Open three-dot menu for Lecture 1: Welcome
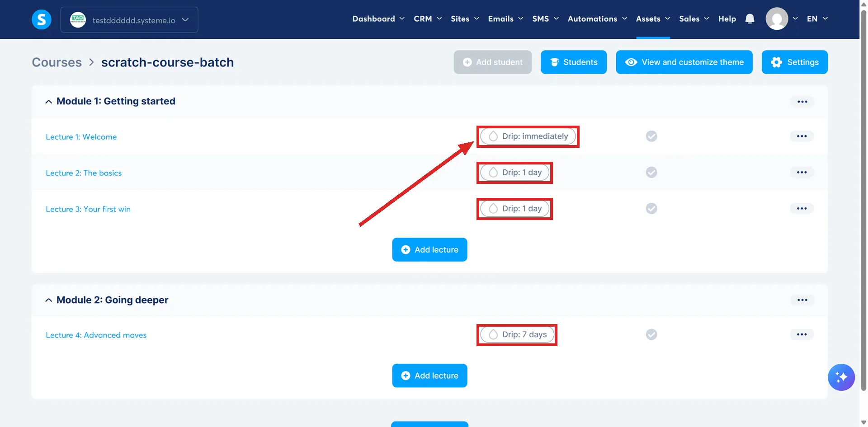The height and width of the screenshot is (427, 868). [x=802, y=136]
